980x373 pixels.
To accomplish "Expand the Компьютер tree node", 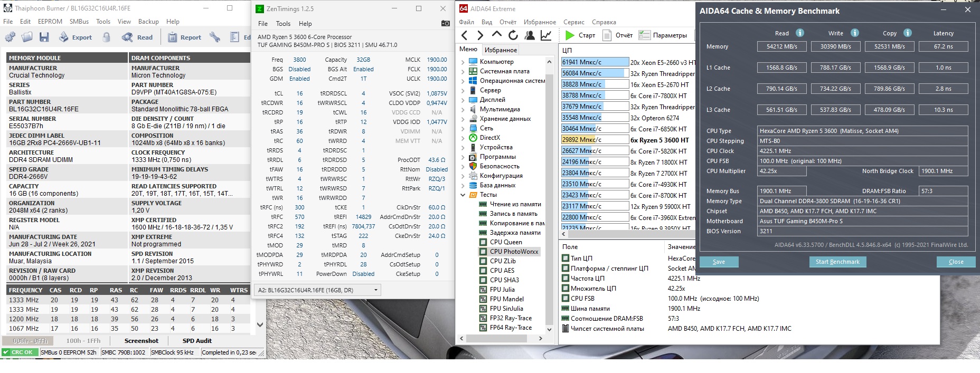I will tap(463, 62).
